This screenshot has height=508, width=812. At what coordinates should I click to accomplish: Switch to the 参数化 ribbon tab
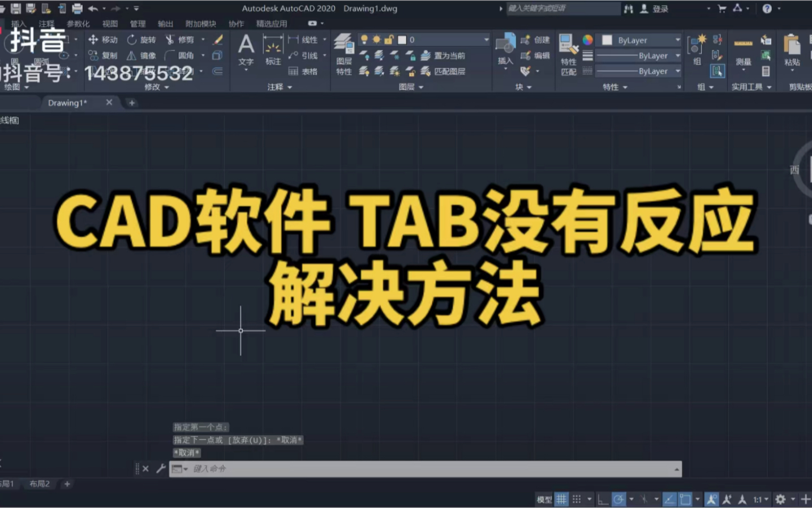click(78, 24)
